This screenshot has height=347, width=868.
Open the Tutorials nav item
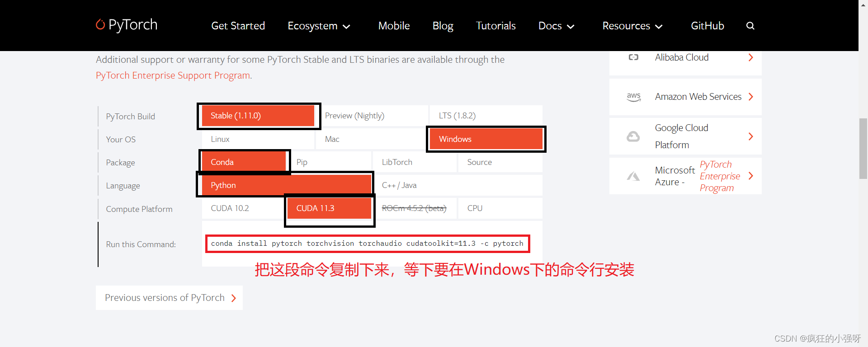pyautogui.click(x=495, y=26)
